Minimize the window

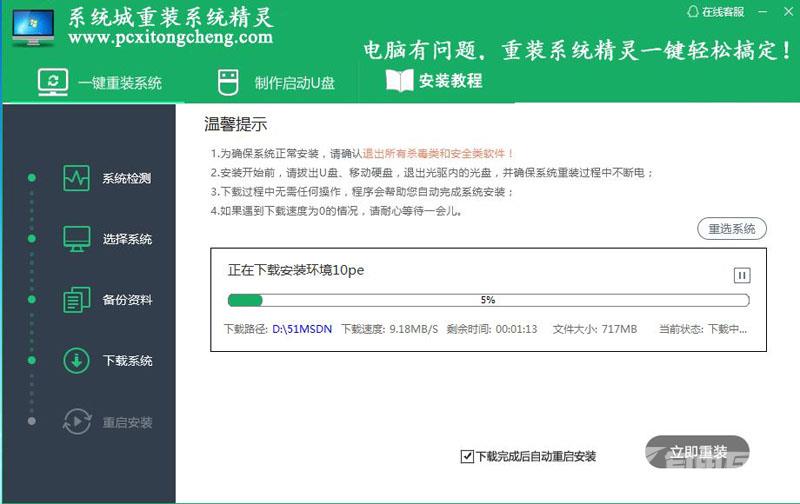763,11
